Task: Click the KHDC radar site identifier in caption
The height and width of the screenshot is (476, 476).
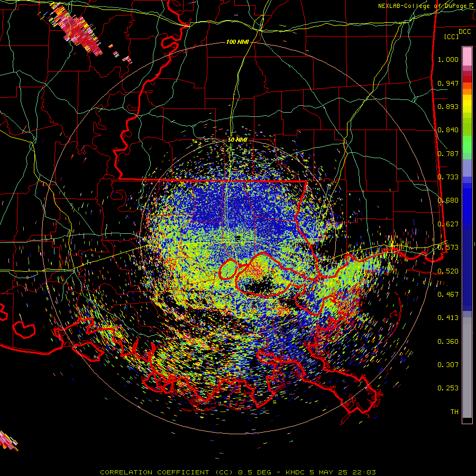Action: (x=296, y=472)
